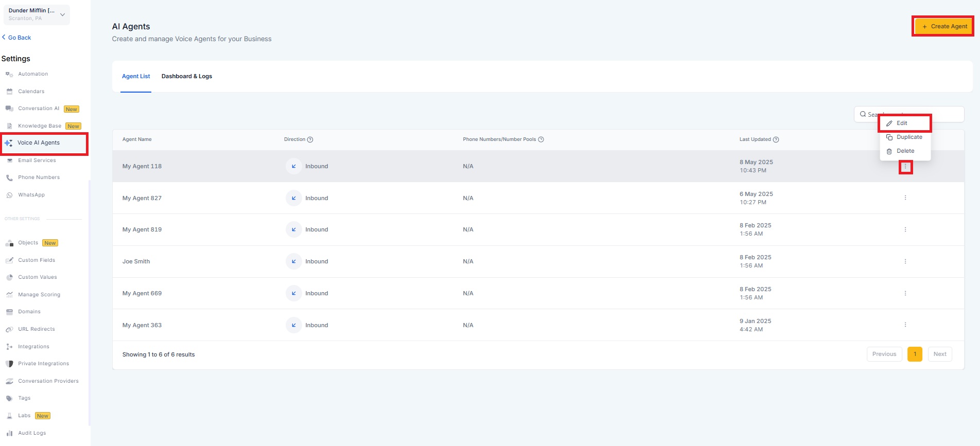Select Edit from the context menu

pos(905,123)
